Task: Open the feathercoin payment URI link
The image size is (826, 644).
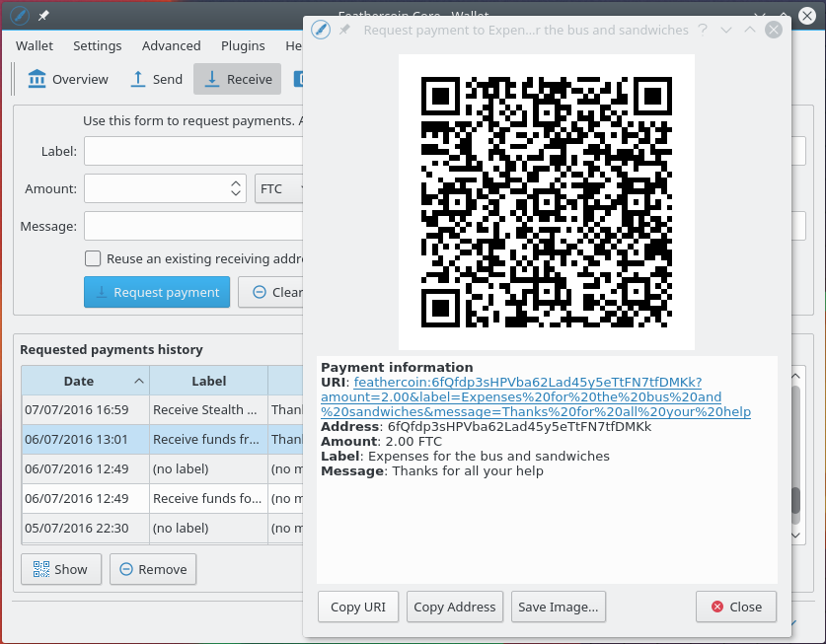Action: (537, 396)
